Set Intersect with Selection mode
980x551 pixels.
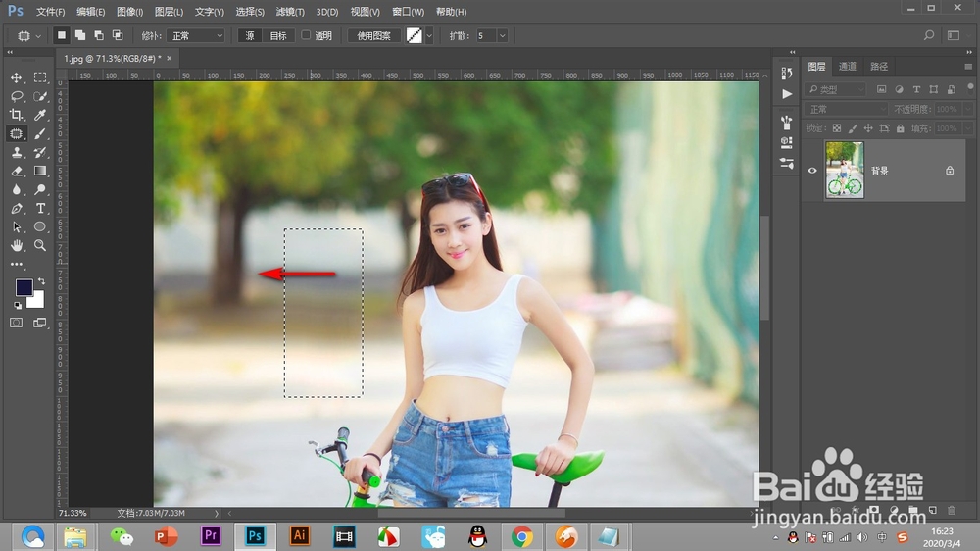tap(118, 35)
